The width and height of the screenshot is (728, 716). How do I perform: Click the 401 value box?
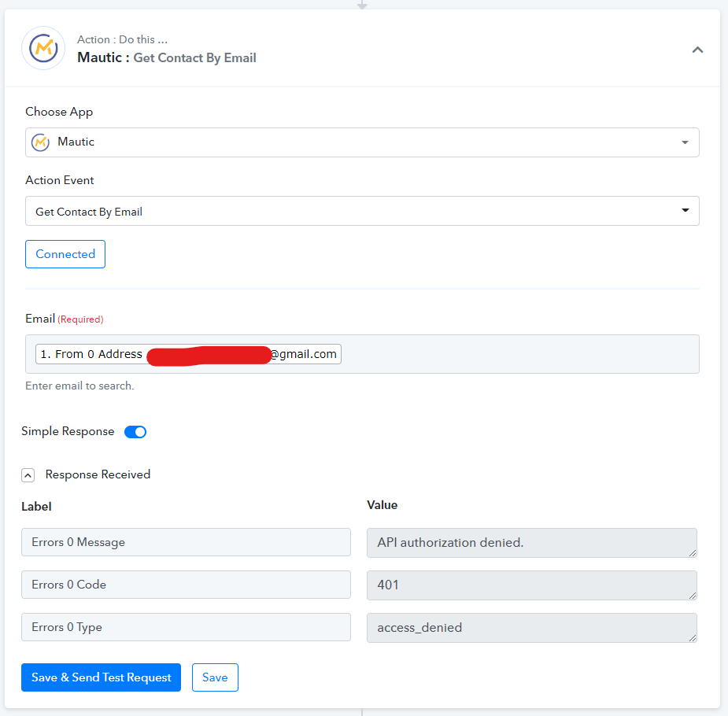point(531,585)
